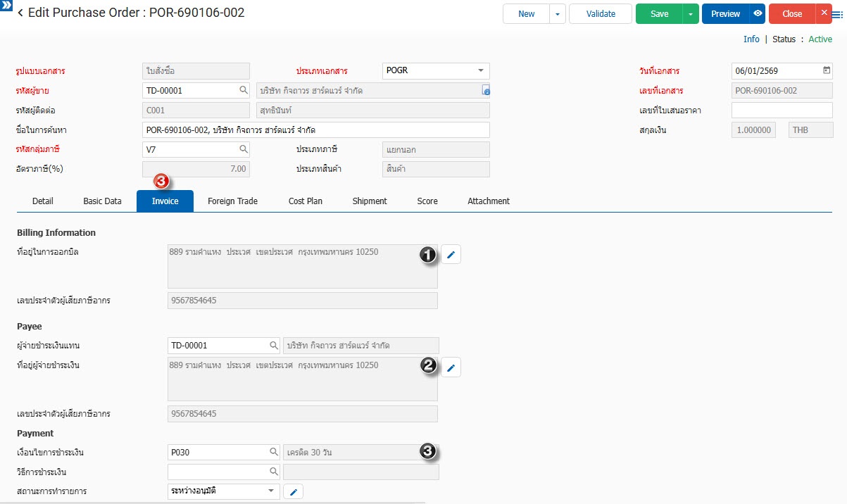Click the Info link

[x=751, y=39]
